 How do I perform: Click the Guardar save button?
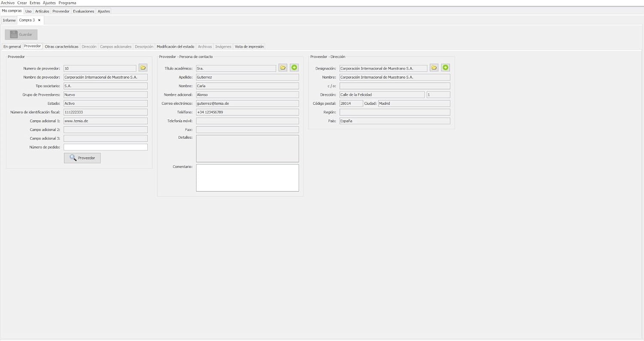(21, 34)
